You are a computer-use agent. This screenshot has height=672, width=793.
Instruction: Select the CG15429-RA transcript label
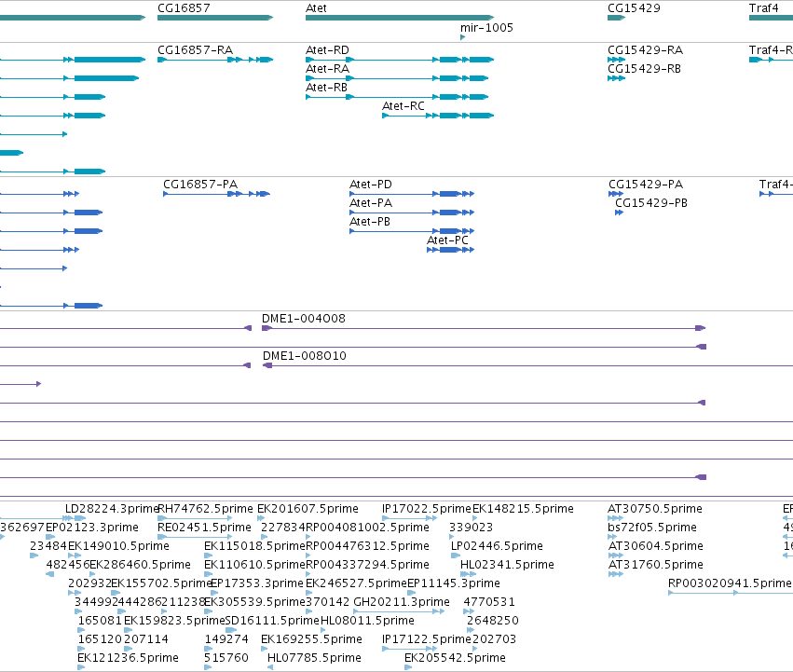coord(646,50)
